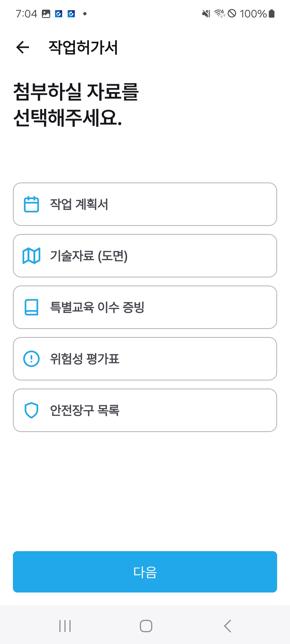Viewport: 290px width, 644px height.
Task: Go to home screen via navigation bar
Action: (146, 626)
